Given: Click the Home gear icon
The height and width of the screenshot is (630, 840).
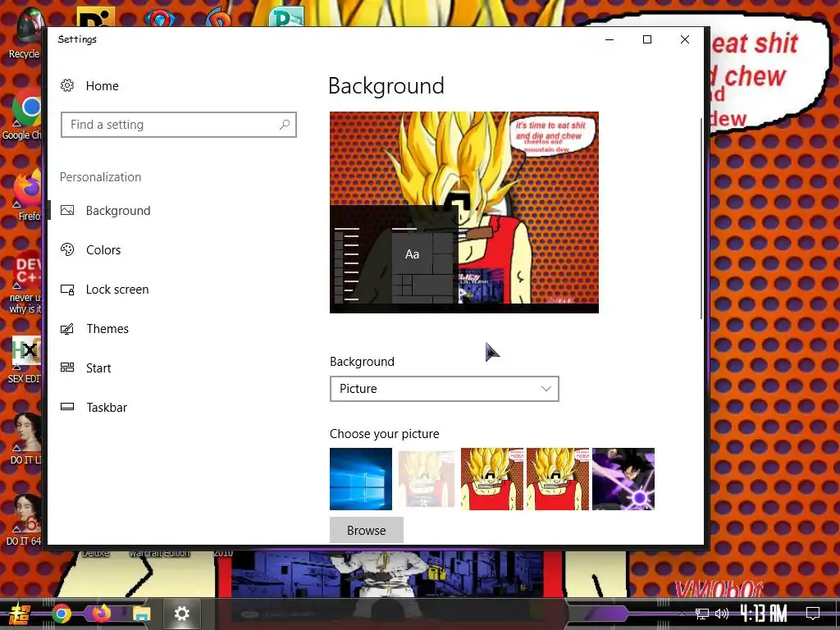Looking at the screenshot, I should pos(67,85).
